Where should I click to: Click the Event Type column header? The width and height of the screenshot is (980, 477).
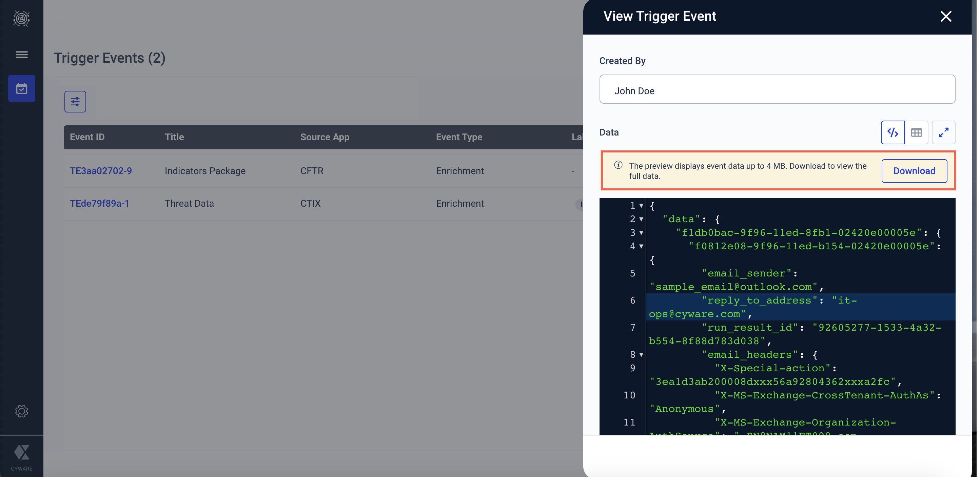pos(459,137)
